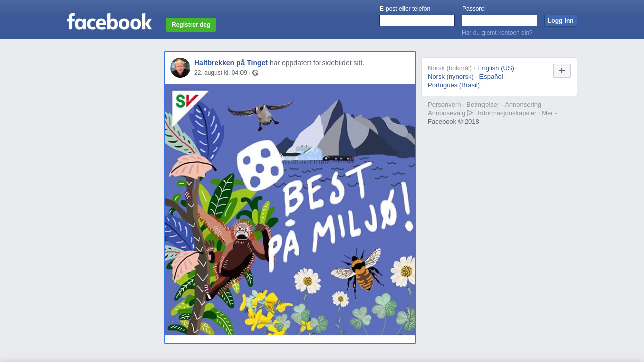Click the Facebook logo
The height and width of the screenshot is (362, 644).
coord(109,21)
